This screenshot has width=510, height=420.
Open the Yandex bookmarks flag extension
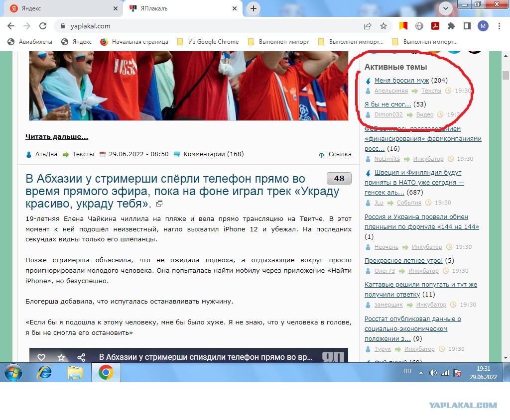tap(403, 26)
